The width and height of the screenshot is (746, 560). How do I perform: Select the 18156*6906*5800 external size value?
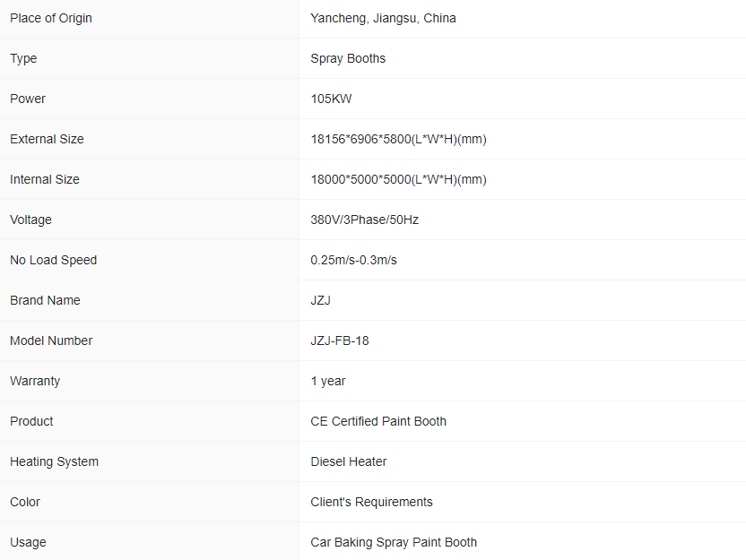[398, 139]
